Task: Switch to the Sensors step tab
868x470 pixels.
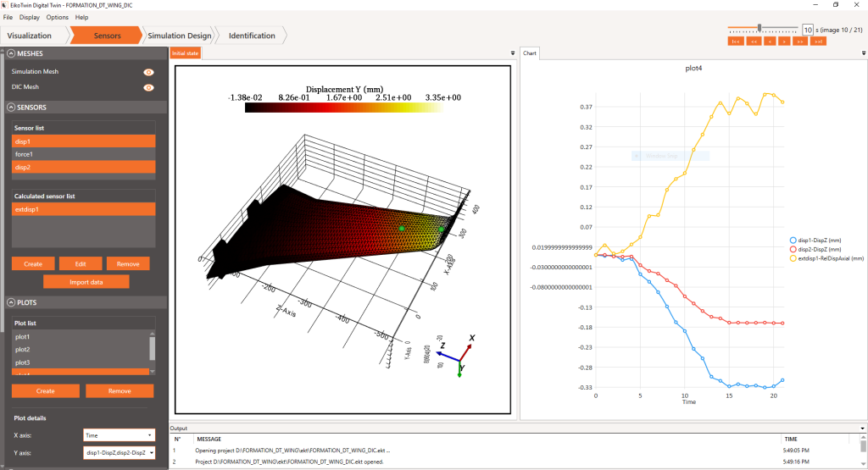Action: tap(107, 36)
